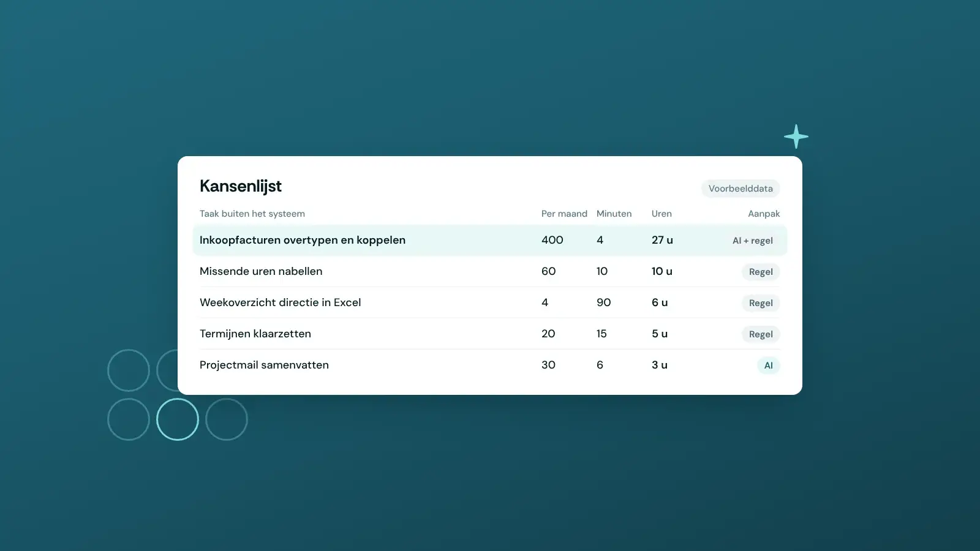Image resolution: width=980 pixels, height=551 pixels.
Task: Select the Kansenlijst heading
Action: (241, 186)
